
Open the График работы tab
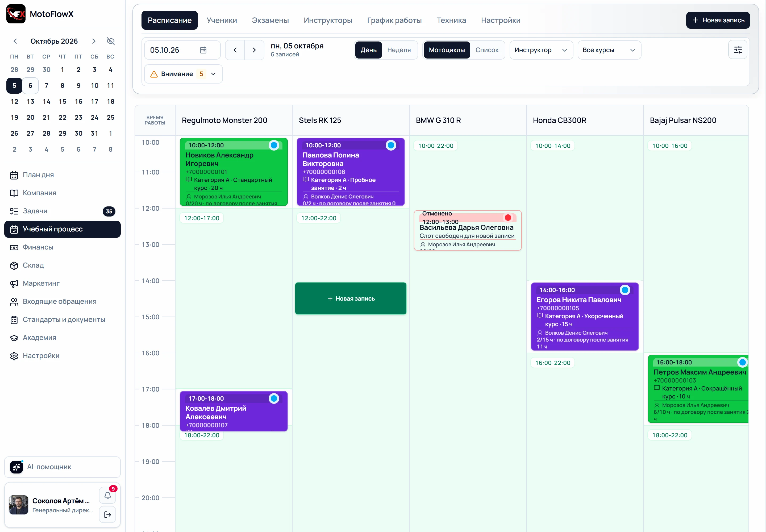point(394,20)
